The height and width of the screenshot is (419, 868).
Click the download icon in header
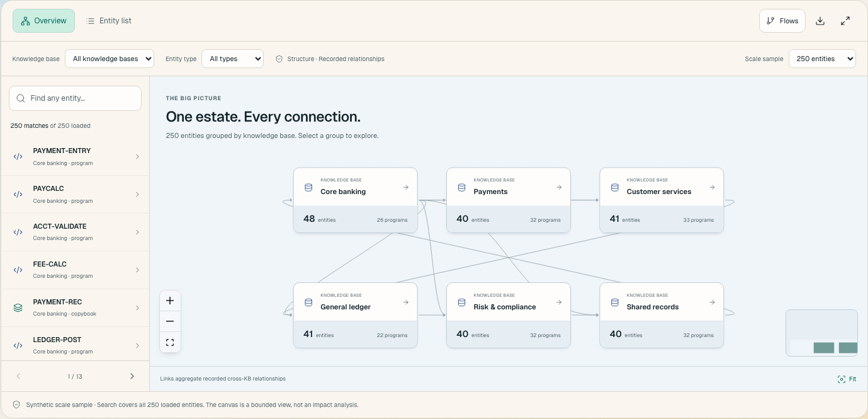pos(820,21)
